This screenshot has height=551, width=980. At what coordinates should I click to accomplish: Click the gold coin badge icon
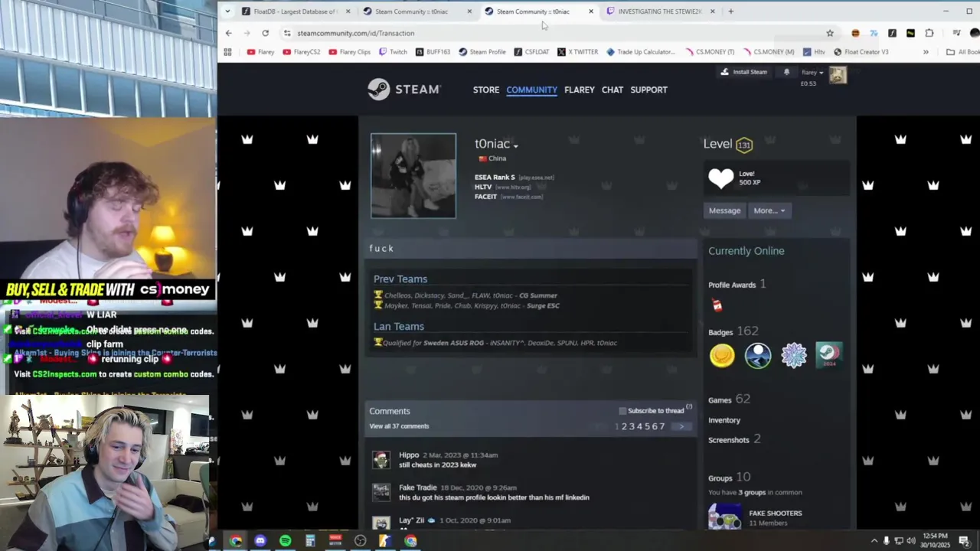(x=722, y=356)
